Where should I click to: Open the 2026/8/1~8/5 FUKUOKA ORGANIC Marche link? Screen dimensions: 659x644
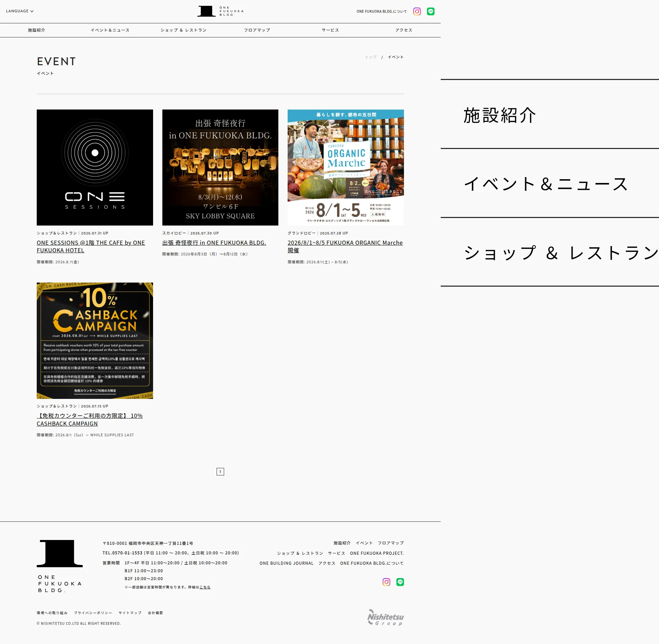point(345,246)
